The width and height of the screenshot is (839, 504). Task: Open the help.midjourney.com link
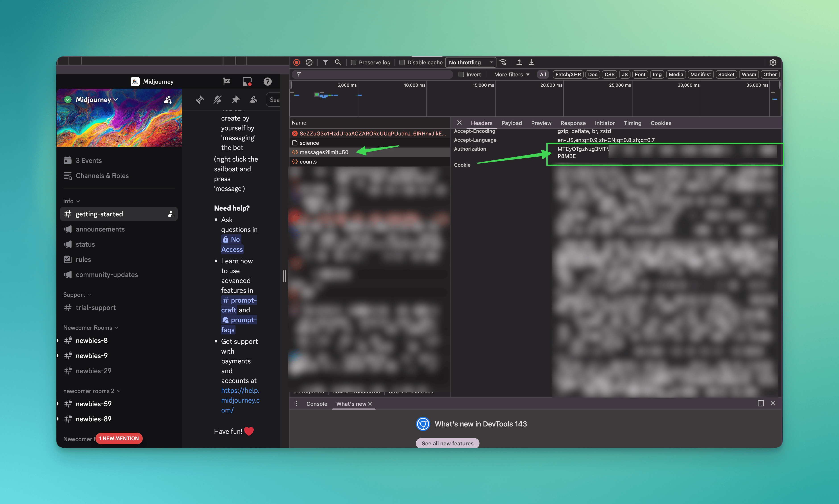click(240, 400)
